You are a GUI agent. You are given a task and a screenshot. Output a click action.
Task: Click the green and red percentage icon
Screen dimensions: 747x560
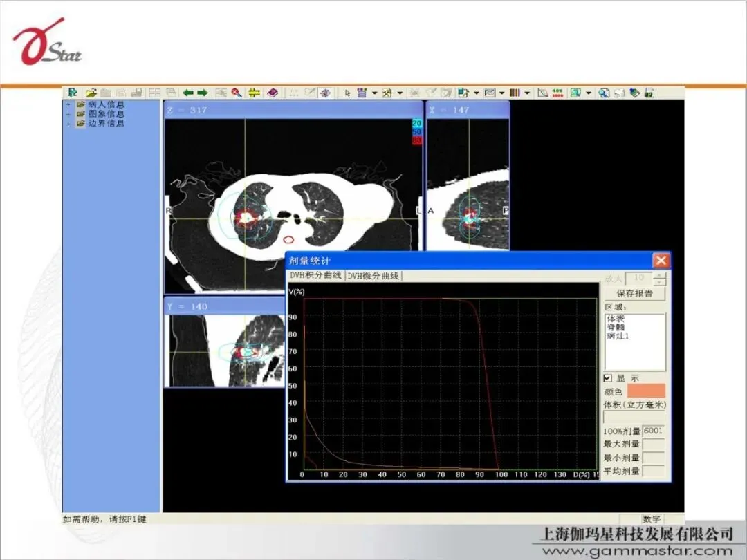(x=557, y=93)
